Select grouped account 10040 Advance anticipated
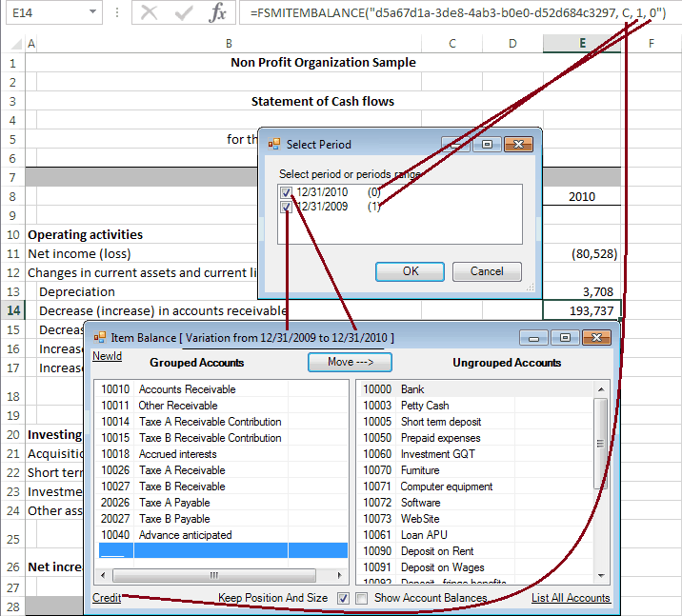Screen dimensions: 682x616 coord(222,535)
